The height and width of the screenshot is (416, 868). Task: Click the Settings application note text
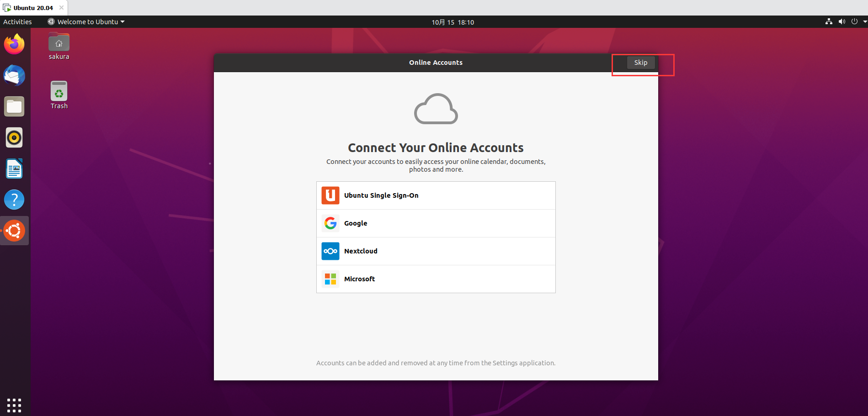[x=436, y=363]
